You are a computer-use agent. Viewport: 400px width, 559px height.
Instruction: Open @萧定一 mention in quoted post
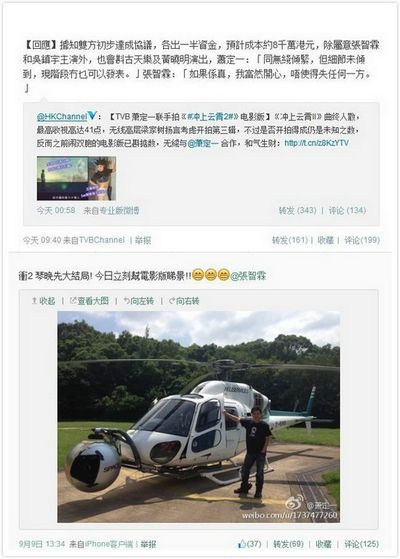pos(202,143)
